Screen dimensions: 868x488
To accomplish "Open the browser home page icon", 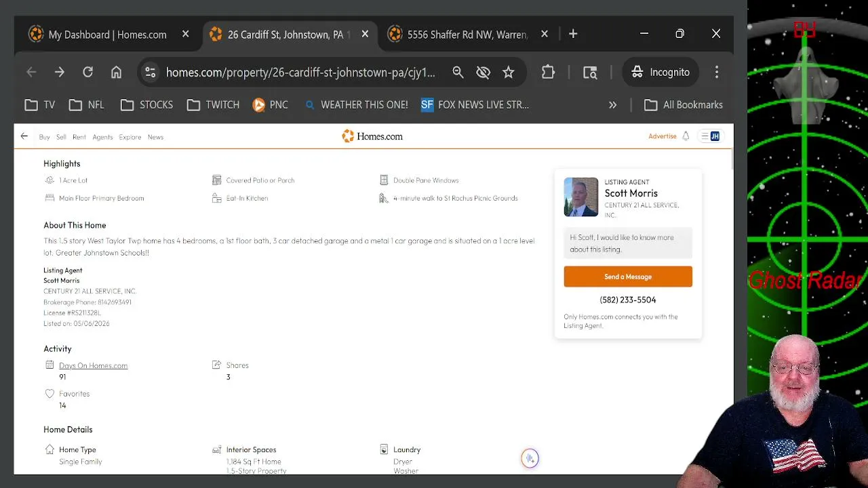I will click(x=116, y=72).
